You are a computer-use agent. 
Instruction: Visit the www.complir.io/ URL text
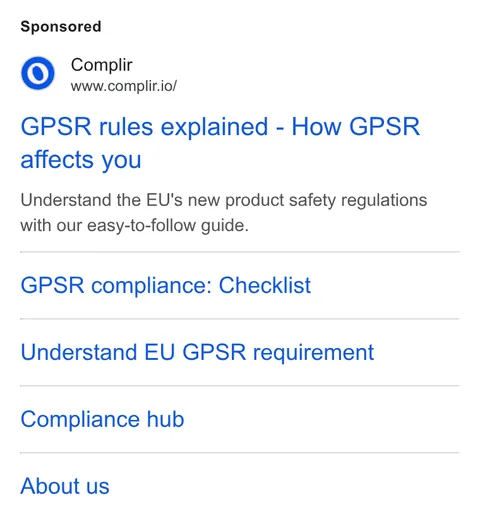coord(124,86)
